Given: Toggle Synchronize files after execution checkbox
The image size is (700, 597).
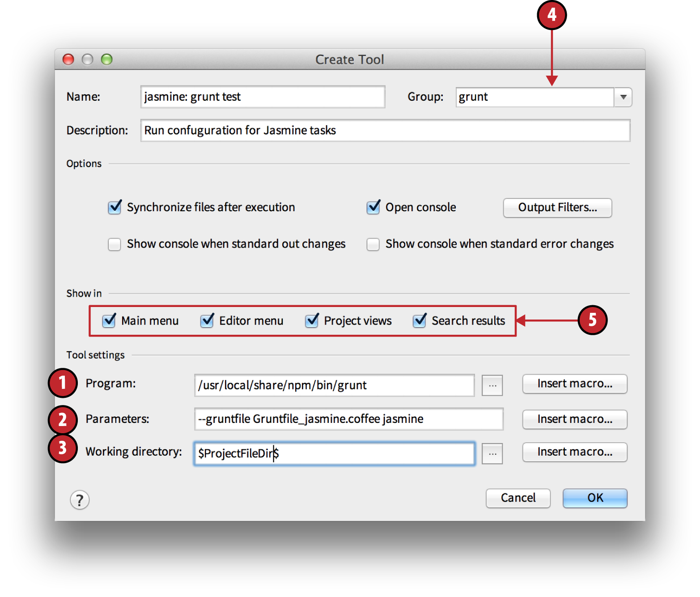Looking at the screenshot, I should (x=115, y=207).
